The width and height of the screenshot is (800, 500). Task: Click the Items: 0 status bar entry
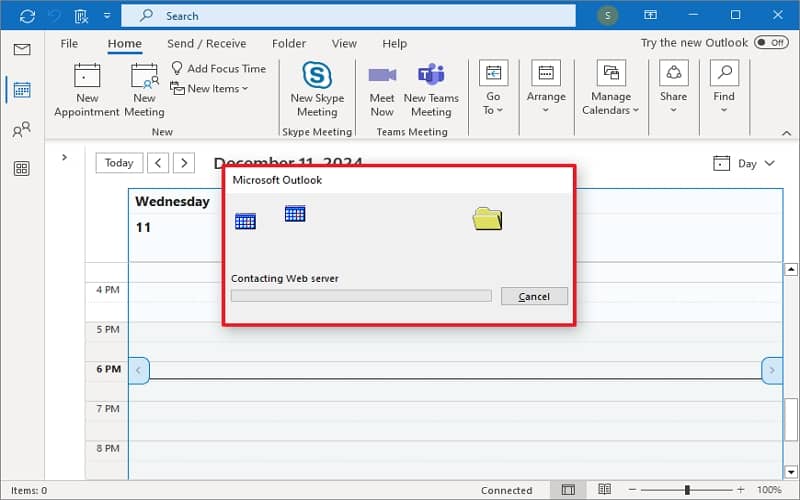29,490
